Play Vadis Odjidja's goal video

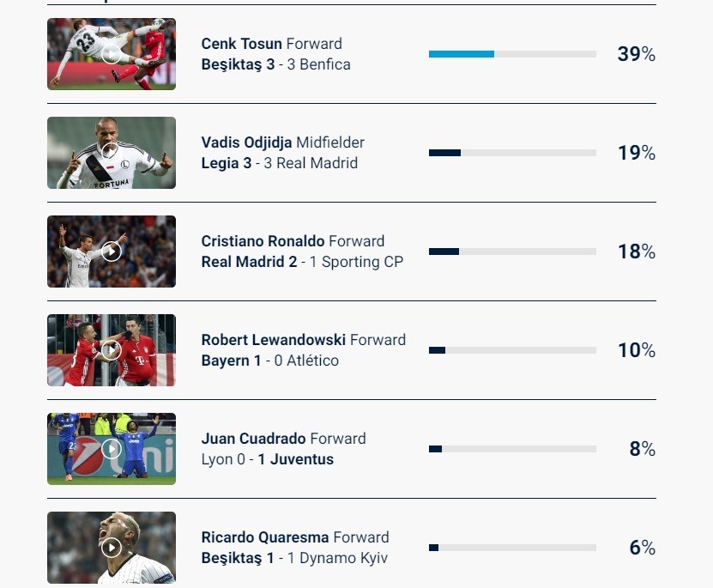pos(112,152)
